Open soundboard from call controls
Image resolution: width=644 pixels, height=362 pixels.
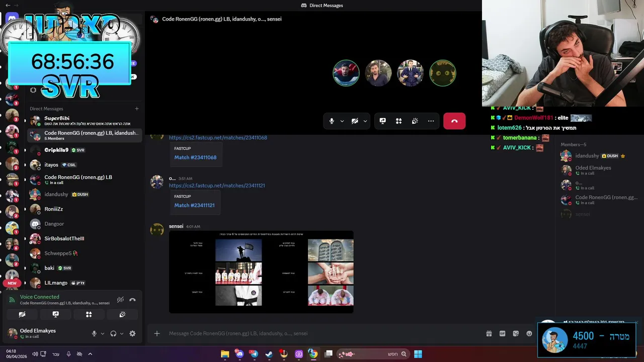(x=415, y=121)
